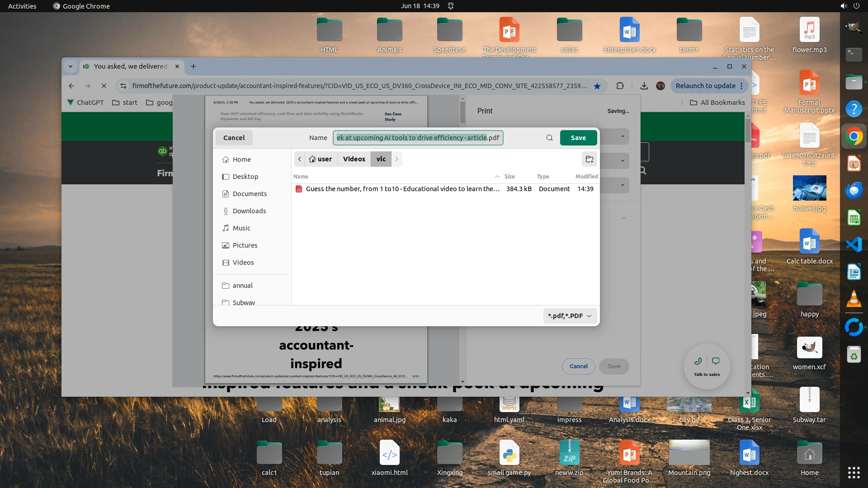
Task: Open the Chrome tab search dropdown arrow
Action: [x=71, y=66]
